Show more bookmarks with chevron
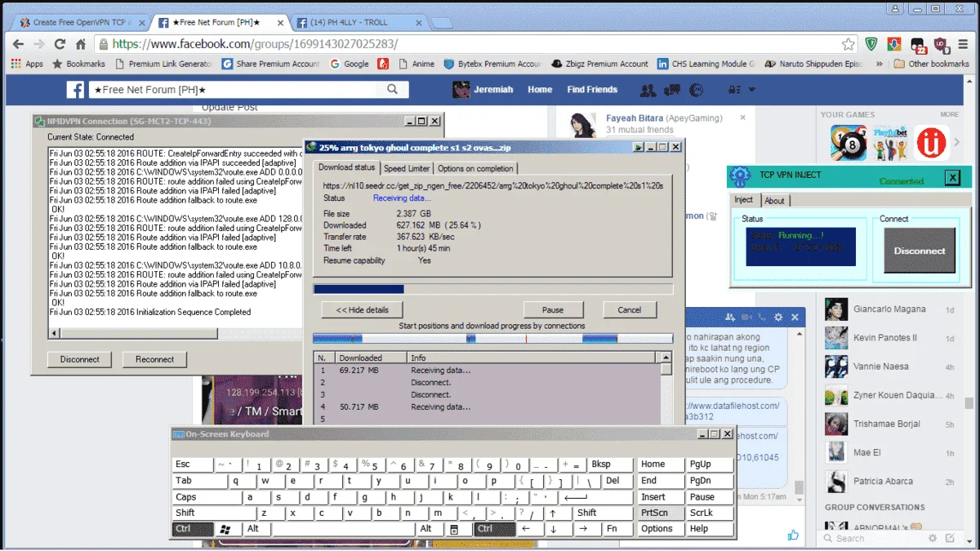 tap(880, 64)
